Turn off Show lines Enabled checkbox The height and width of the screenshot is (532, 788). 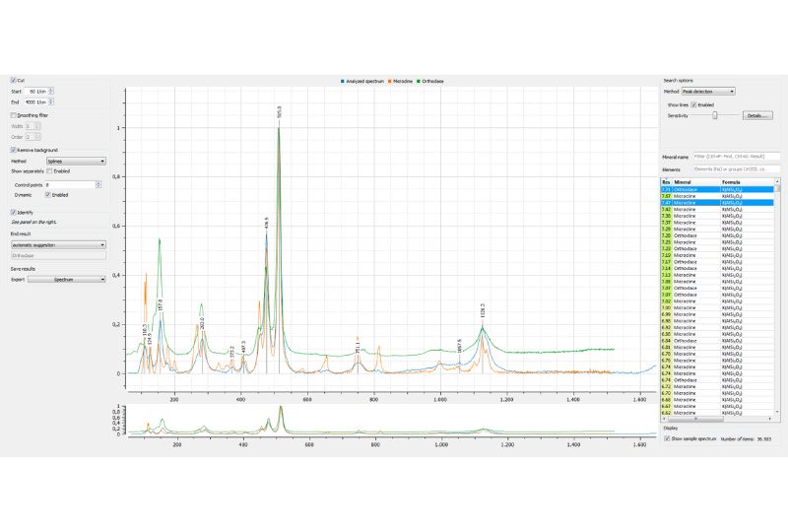pyautogui.click(x=695, y=103)
